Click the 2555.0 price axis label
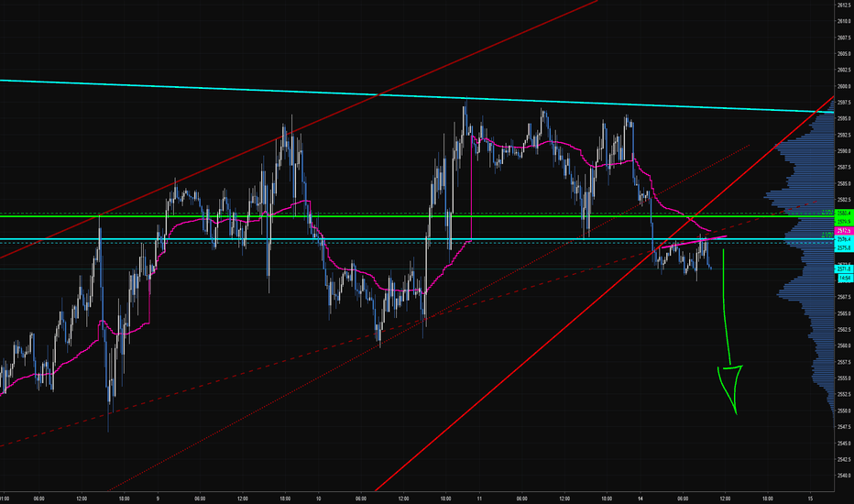 pos(844,378)
